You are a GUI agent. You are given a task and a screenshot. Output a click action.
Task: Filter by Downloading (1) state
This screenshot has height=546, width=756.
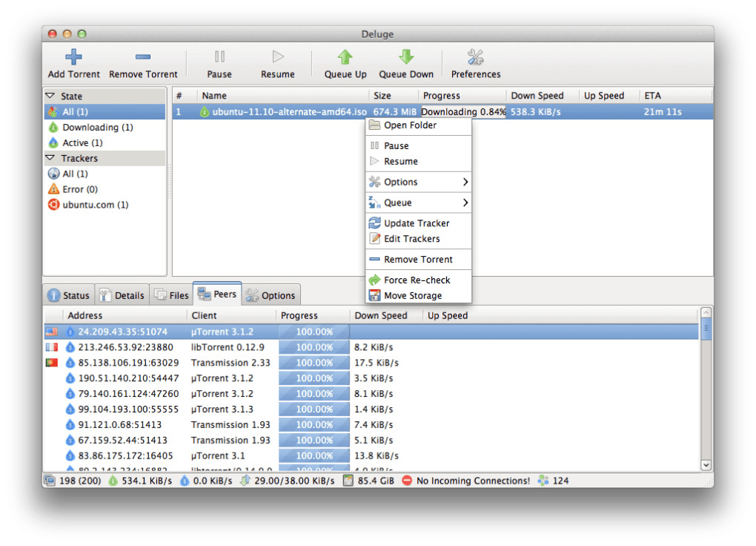pyautogui.click(x=105, y=127)
